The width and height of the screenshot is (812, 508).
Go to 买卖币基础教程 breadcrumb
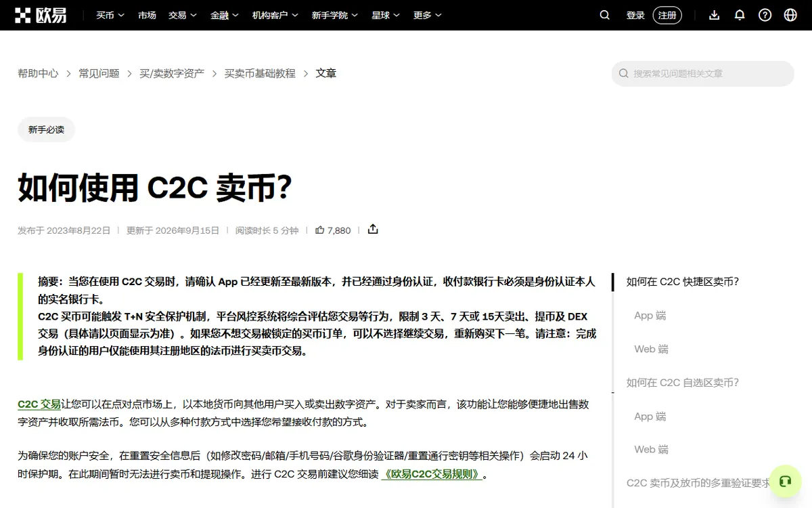coord(260,73)
